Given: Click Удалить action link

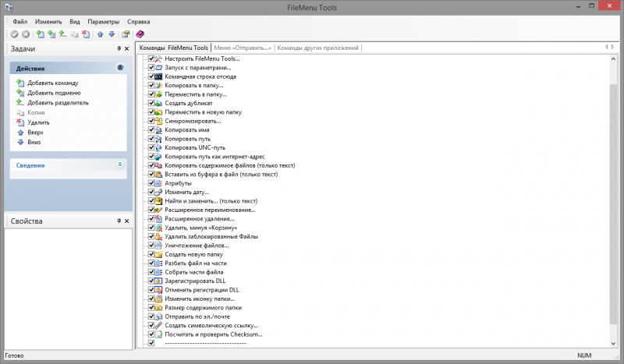Looking at the screenshot, I should [38, 122].
